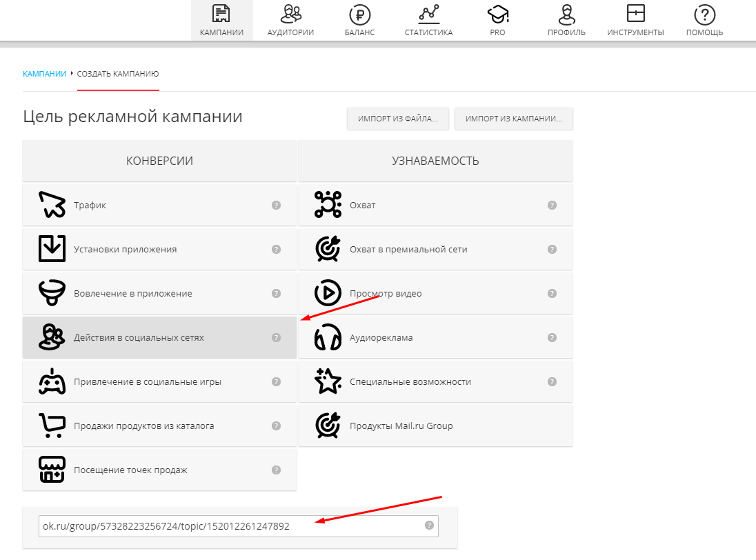This screenshot has width=756, height=560.
Task: Show help tooltip for Продажи продуктов из каталога
Action: point(277,426)
